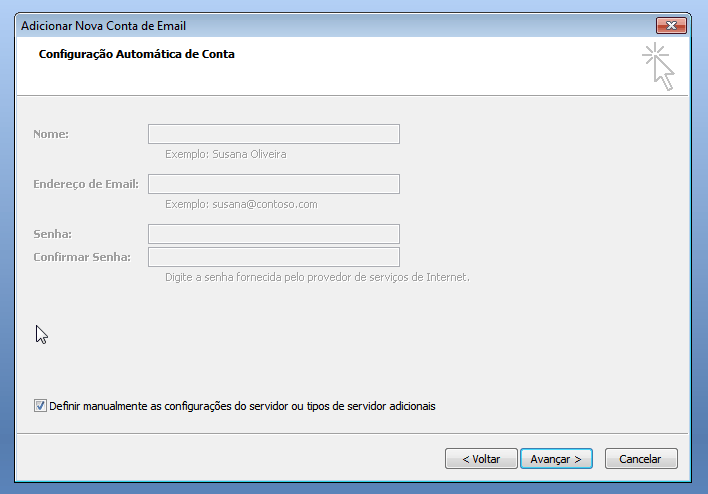708x494 pixels.
Task: Close the Adicionar Nova Conta dialog
Action: 671,25
